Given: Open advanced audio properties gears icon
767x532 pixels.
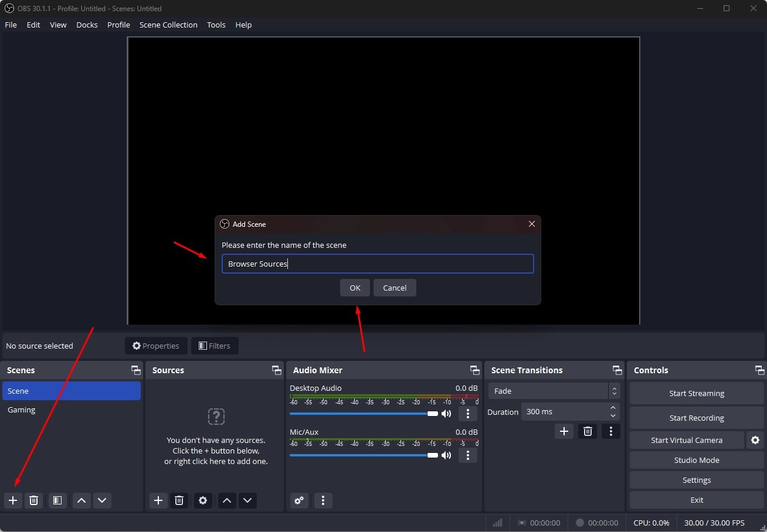Looking at the screenshot, I should tap(299, 500).
